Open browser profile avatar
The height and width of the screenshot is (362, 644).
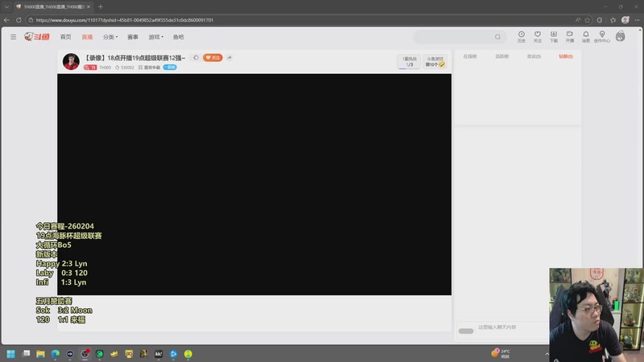(625, 19)
